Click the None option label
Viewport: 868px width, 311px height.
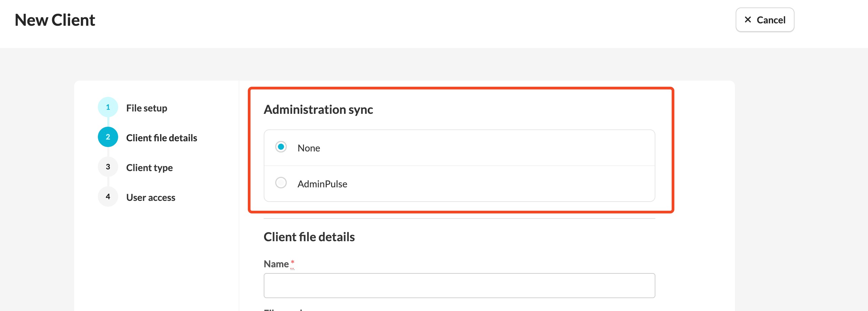pos(309,148)
